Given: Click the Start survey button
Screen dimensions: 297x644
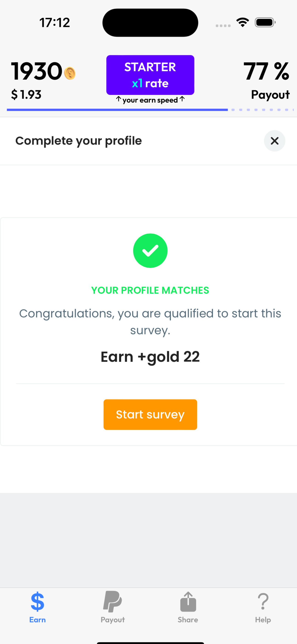Looking at the screenshot, I should (150, 414).
